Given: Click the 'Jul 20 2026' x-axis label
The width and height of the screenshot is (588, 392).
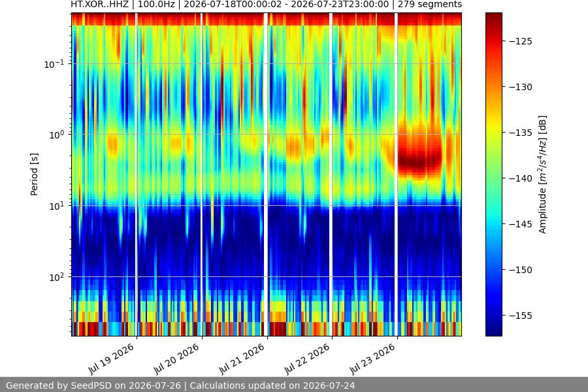Looking at the screenshot, I should click(x=176, y=359).
